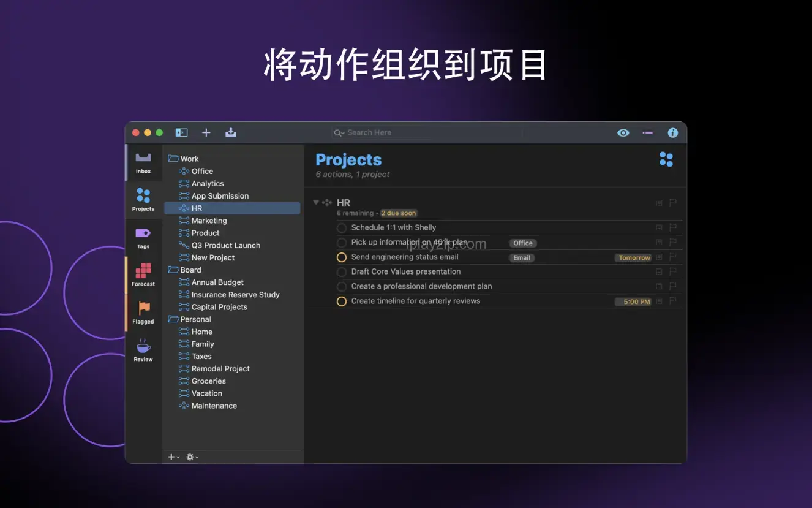Toggle Focus icon in toolbar

[x=648, y=132]
